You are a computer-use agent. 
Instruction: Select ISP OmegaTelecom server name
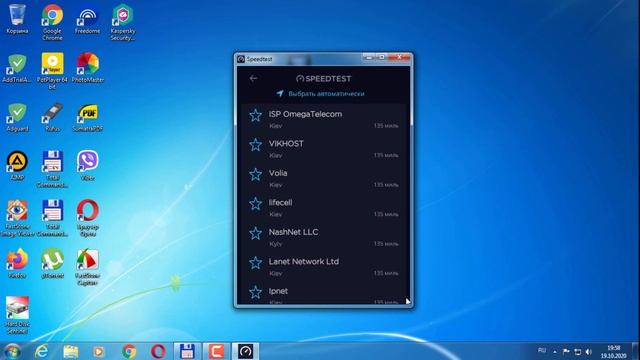pos(305,114)
